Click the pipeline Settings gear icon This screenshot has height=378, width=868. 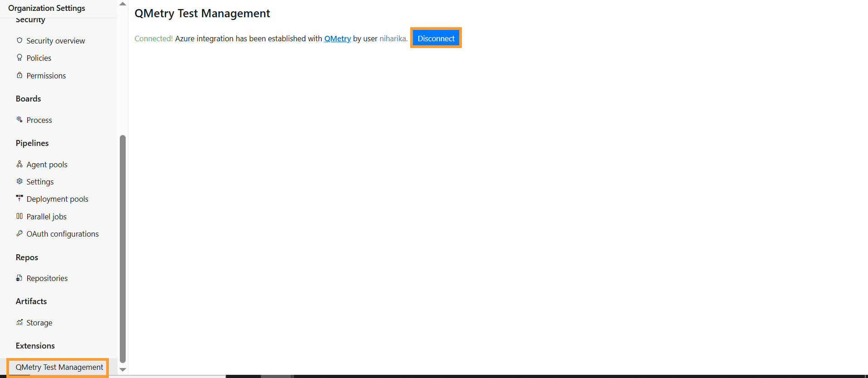coord(20,181)
